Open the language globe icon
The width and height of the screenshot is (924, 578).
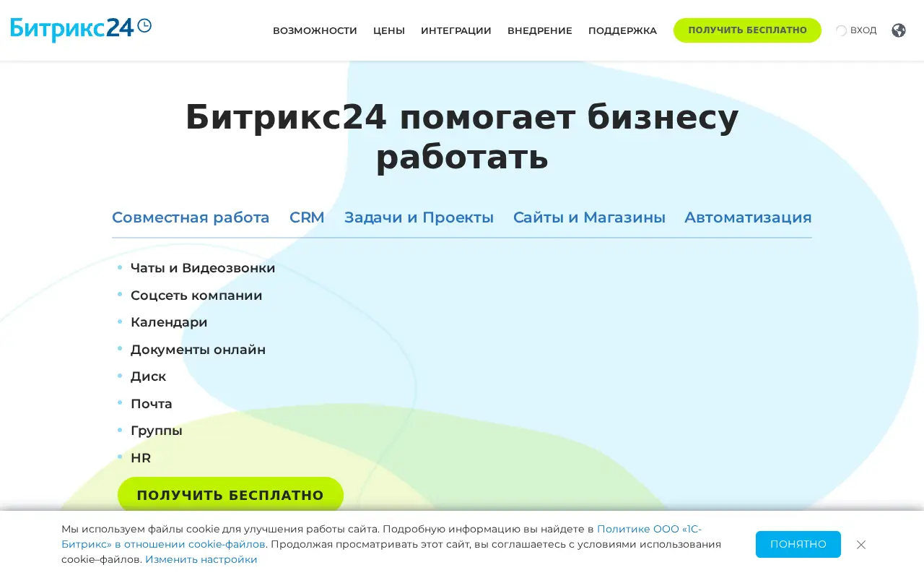click(899, 30)
